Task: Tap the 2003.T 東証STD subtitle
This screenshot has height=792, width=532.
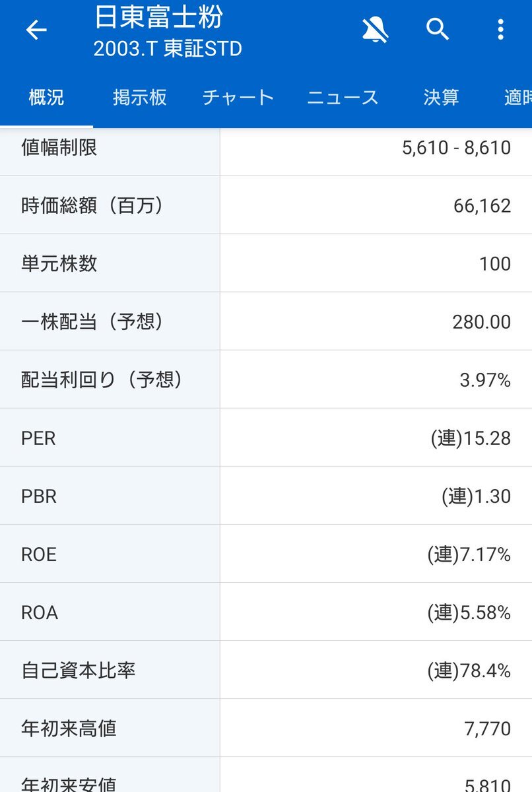Action: 168,49
